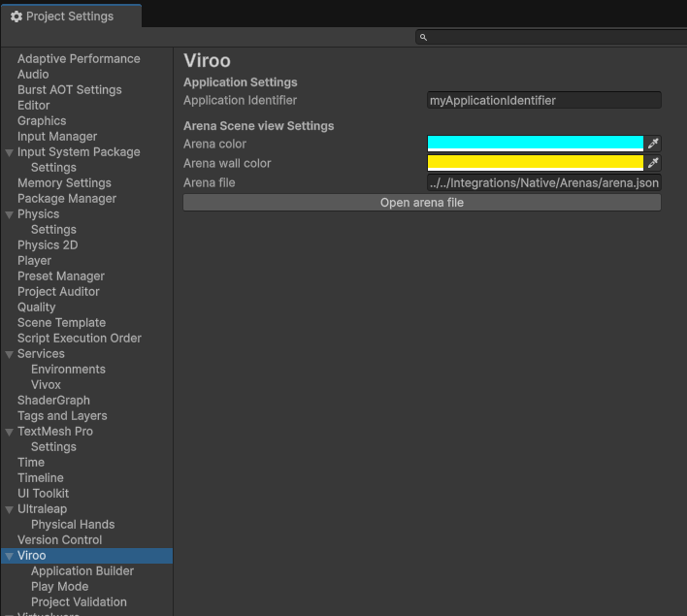
Task: Select Physical Hands under Ultraleap
Action: (73, 525)
